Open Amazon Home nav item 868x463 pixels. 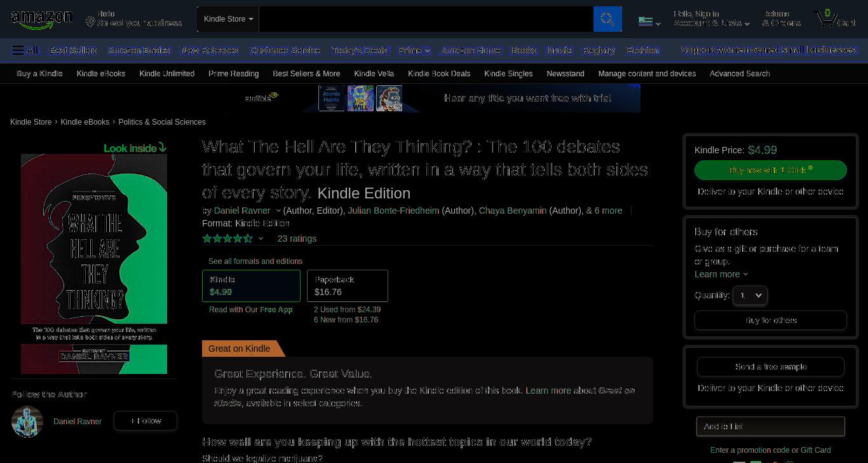(471, 50)
